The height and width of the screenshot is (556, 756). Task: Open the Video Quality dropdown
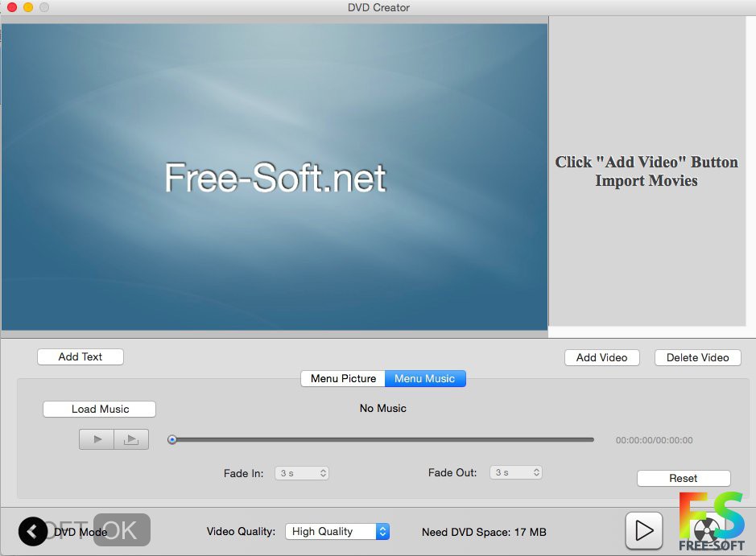337,531
